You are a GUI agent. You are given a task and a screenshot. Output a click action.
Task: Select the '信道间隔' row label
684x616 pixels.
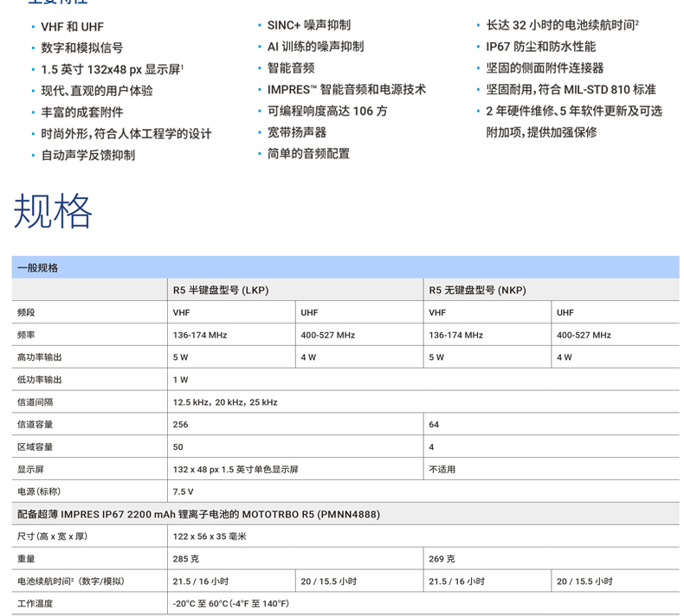coord(35,402)
